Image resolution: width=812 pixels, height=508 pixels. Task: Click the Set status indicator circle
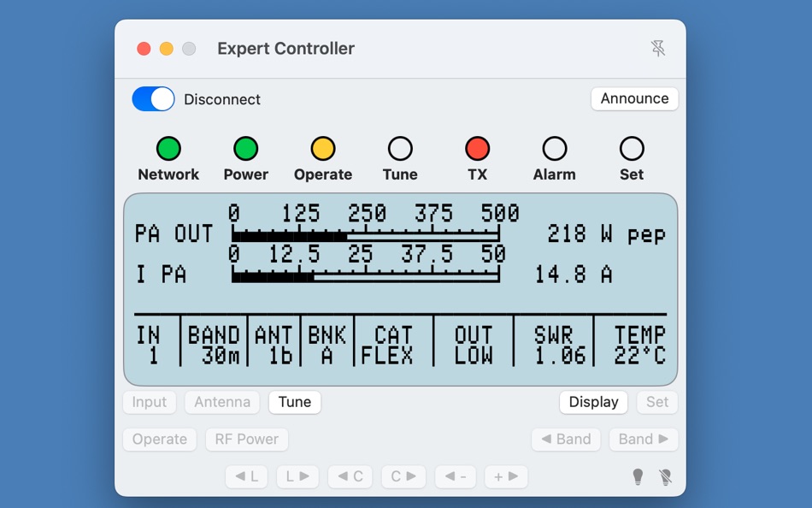click(631, 147)
